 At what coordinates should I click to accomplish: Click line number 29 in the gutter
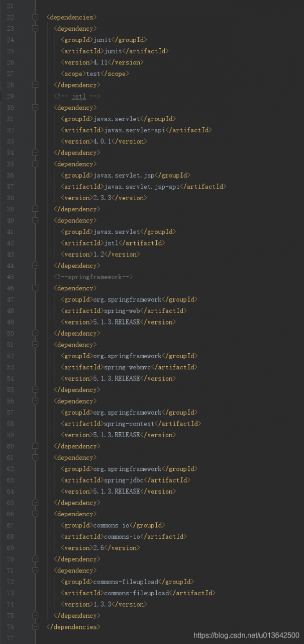(11, 96)
